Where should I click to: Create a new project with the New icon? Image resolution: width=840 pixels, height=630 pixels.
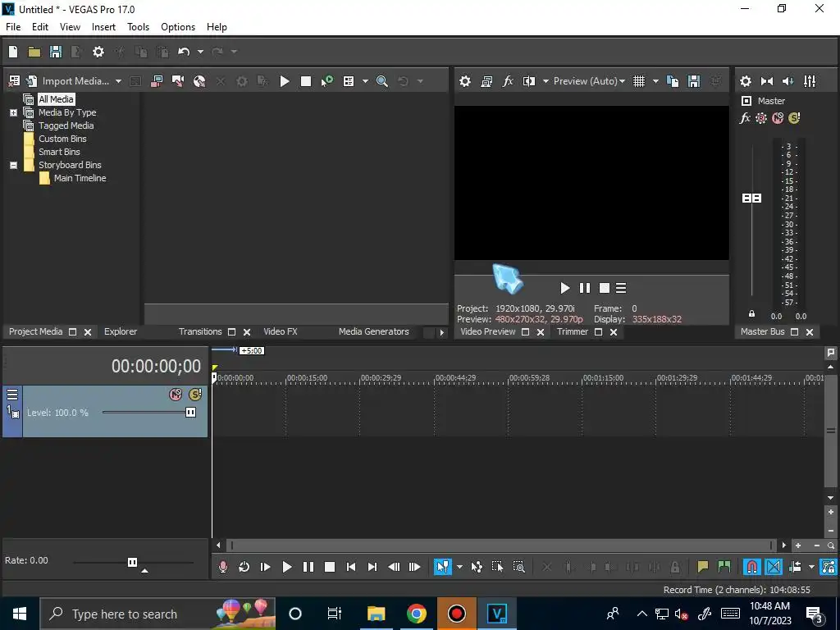click(x=13, y=52)
